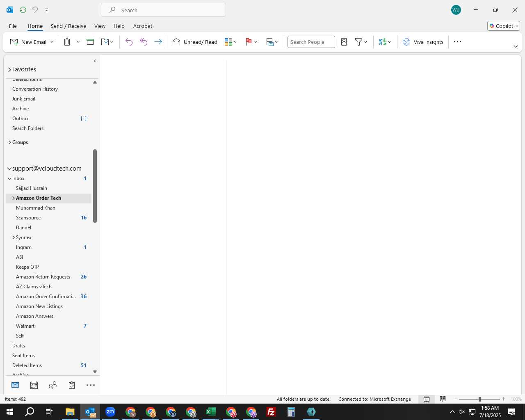
Task: Click the top Search box
Action: (x=163, y=10)
